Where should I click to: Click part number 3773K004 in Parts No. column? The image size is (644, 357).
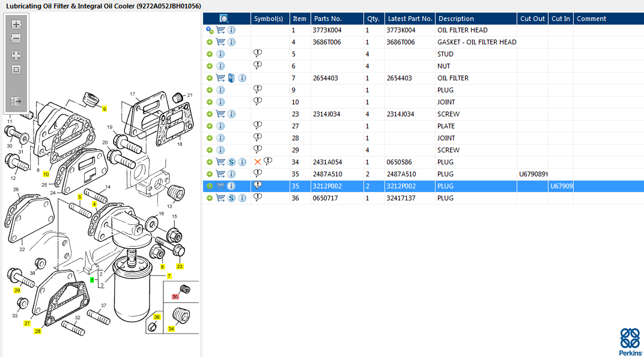(327, 30)
